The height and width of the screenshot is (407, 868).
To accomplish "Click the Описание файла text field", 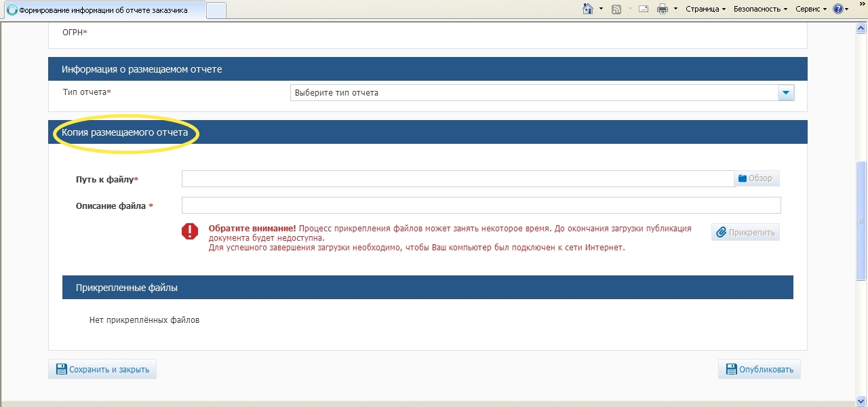I will 481,206.
